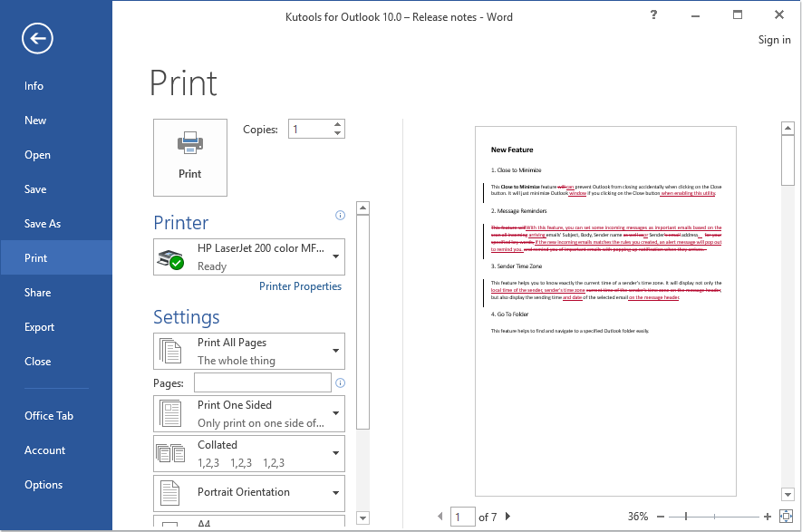Click the zoom in plus icon

pos(768,517)
